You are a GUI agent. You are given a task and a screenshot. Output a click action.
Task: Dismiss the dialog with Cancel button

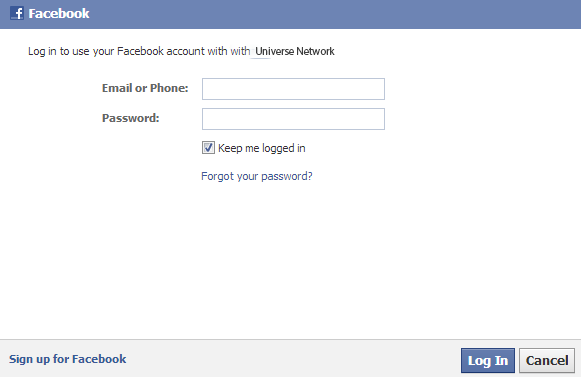[x=547, y=360]
